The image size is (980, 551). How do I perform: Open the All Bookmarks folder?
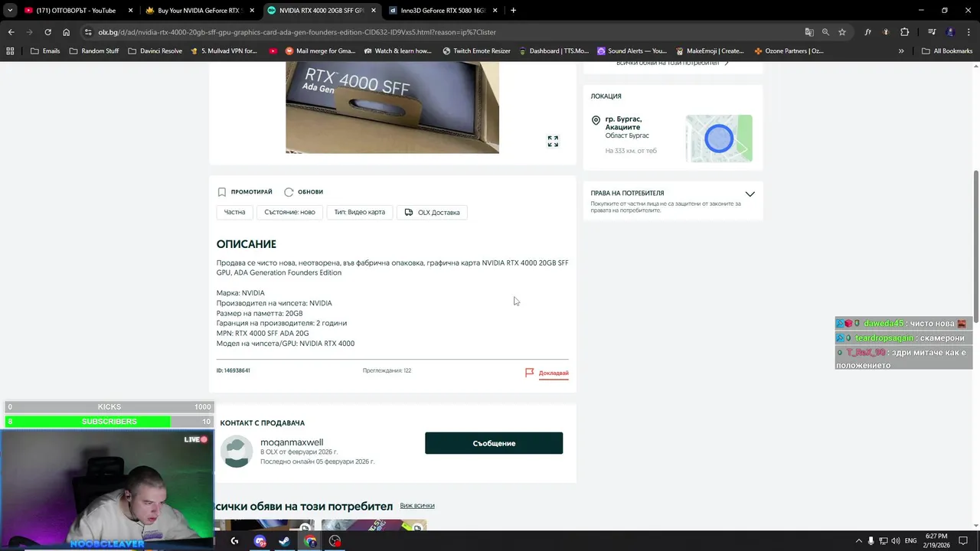(x=947, y=51)
